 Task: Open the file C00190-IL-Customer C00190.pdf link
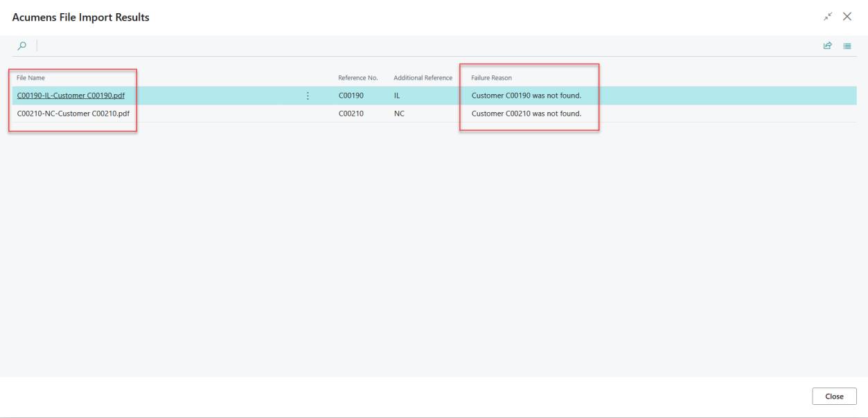coord(71,96)
